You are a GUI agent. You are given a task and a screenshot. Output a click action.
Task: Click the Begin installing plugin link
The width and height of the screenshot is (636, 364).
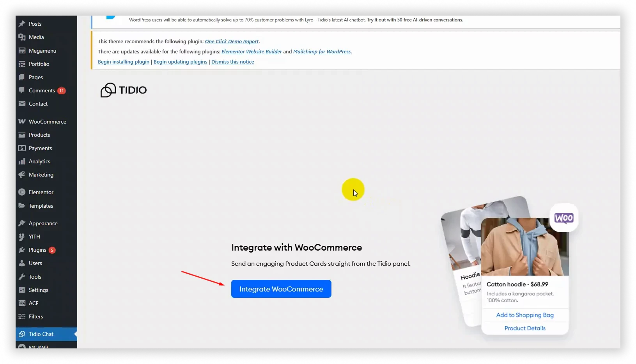pos(124,62)
